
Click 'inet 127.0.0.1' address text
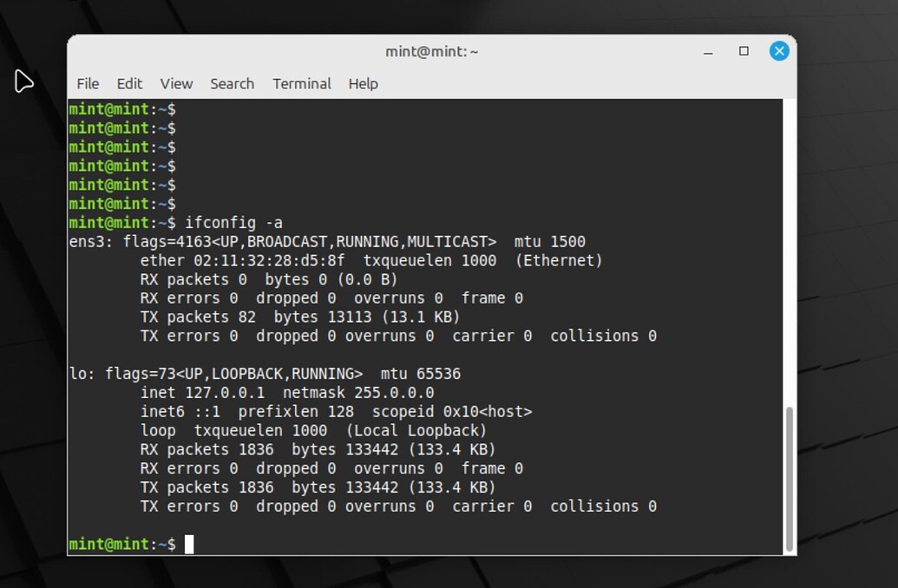pos(203,393)
